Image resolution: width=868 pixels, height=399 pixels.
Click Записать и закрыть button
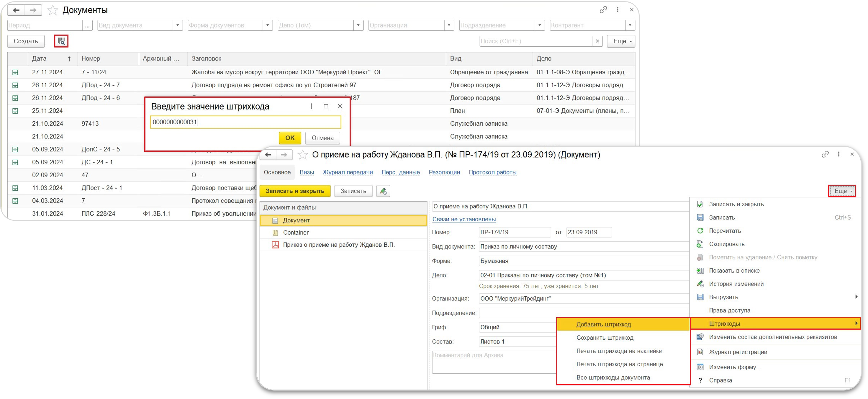point(295,191)
